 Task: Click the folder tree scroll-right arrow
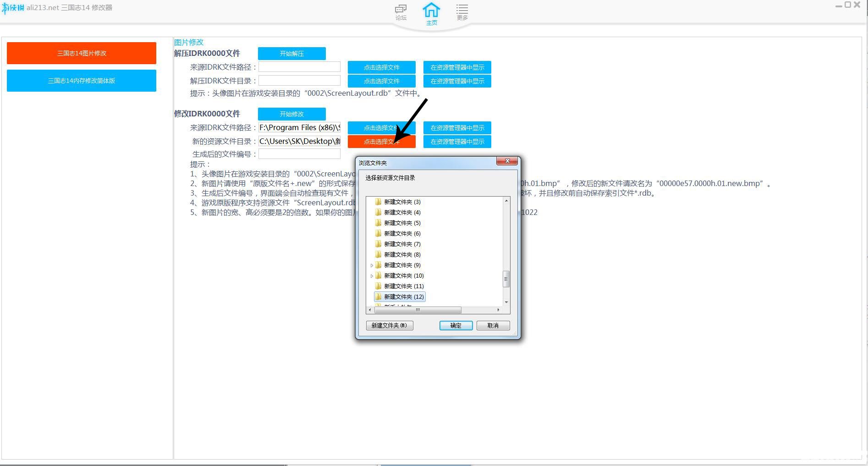(x=499, y=310)
